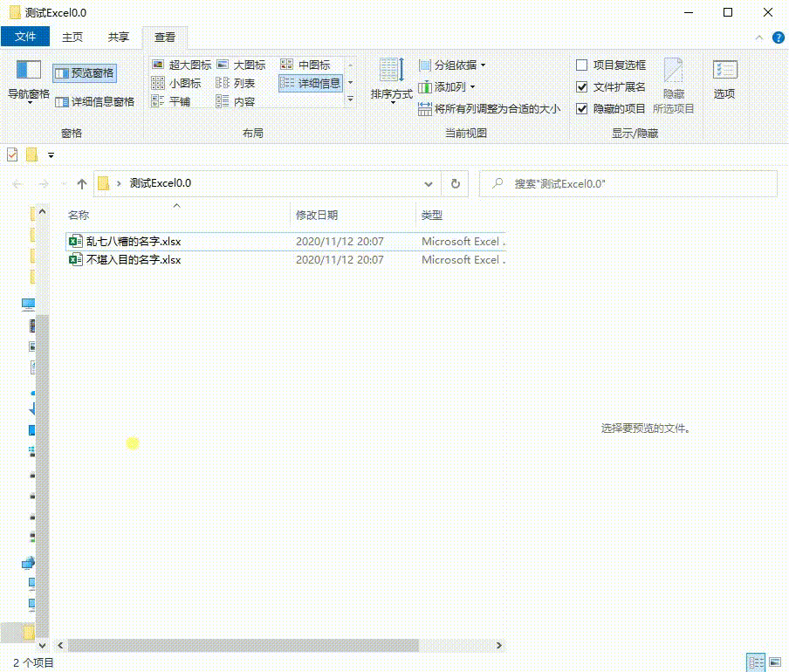Click Excel icon of 乱七八糟的名字.xlsx
Viewport: 789px width, 672px height.
(75, 242)
